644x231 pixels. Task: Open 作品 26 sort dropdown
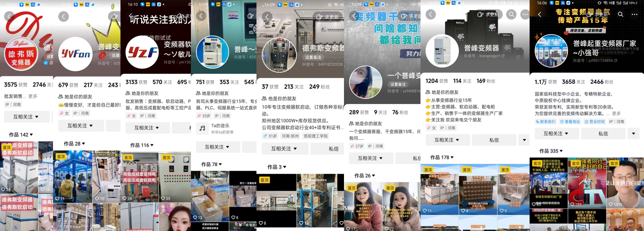coord(364,176)
